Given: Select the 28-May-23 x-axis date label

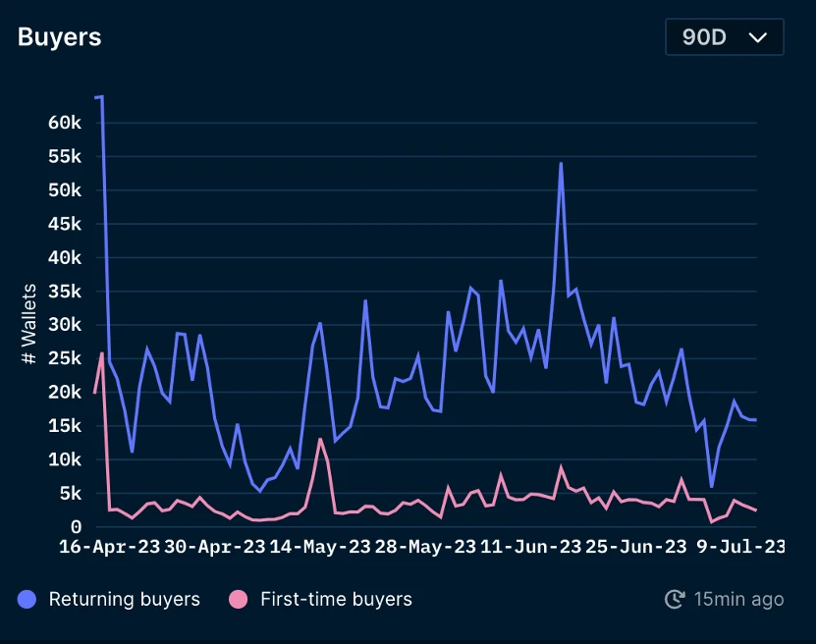Looking at the screenshot, I should pos(426,547).
